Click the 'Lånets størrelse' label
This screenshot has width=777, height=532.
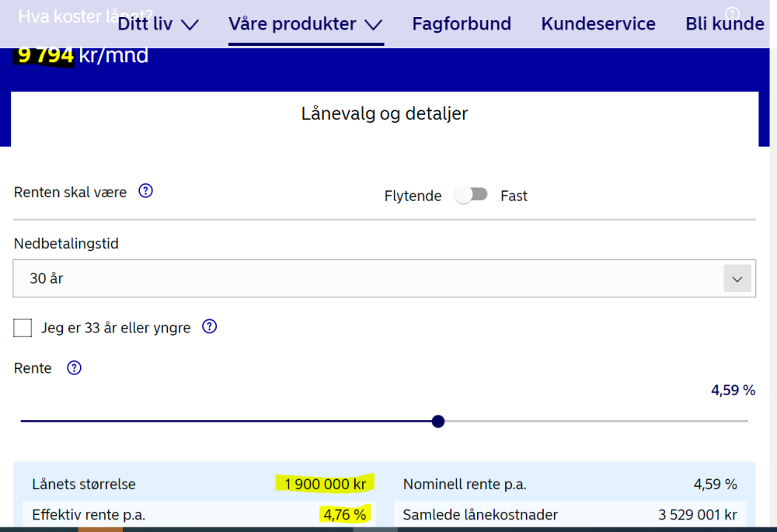pos(84,484)
